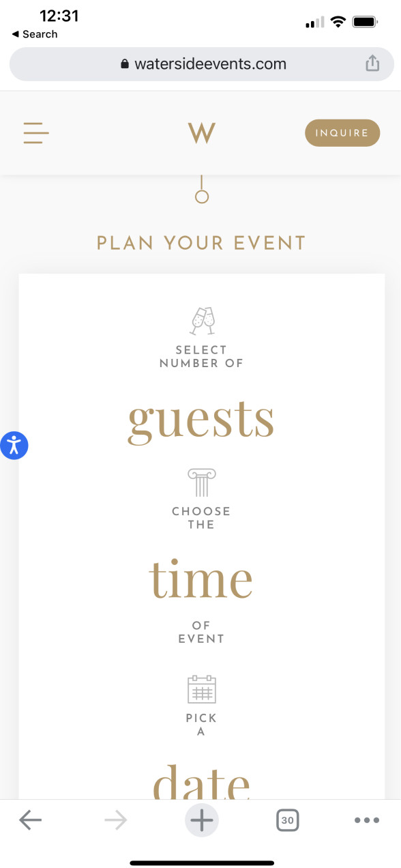
Task: Select the 'time' option text
Action: point(201,579)
